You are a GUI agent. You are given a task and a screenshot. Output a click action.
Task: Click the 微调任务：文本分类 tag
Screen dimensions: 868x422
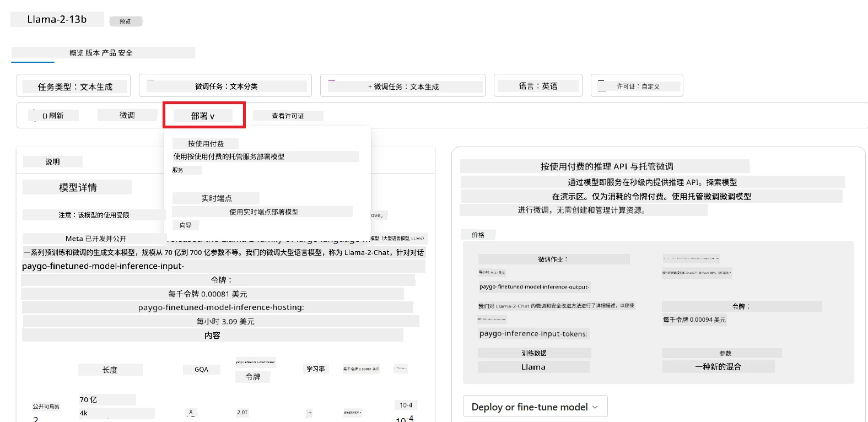pyautogui.click(x=225, y=86)
